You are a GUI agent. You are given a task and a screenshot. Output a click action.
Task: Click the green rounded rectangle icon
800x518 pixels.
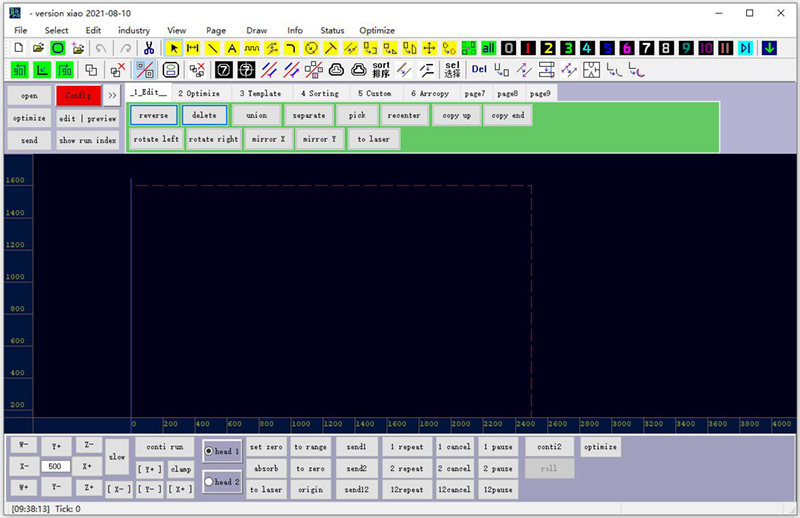pos(58,48)
